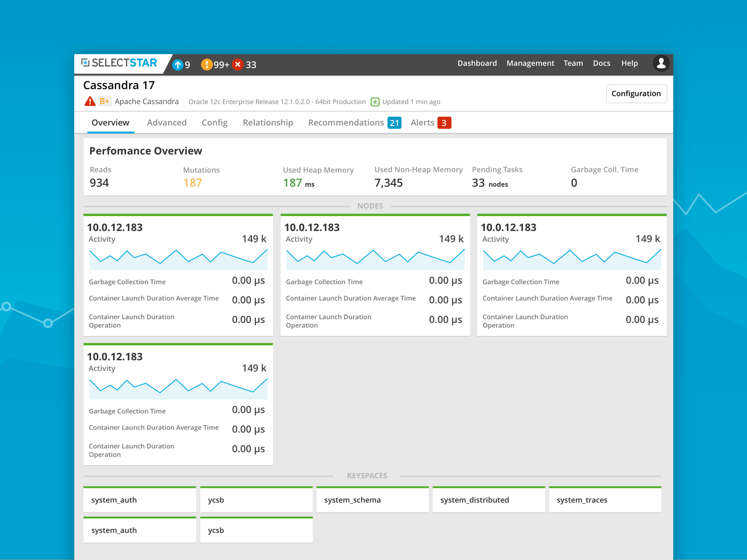Switch to the Advanced tab
Image resolution: width=747 pixels, height=560 pixels.
click(x=167, y=122)
